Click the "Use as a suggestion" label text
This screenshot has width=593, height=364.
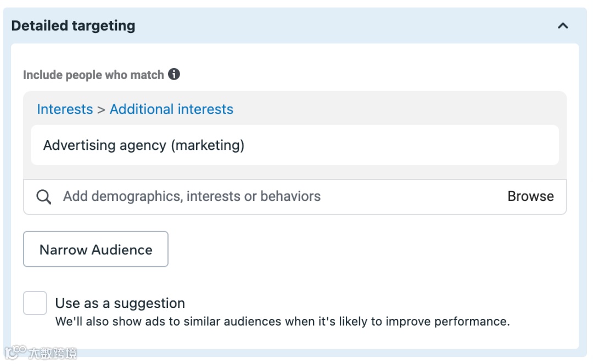tap(120, 303)
